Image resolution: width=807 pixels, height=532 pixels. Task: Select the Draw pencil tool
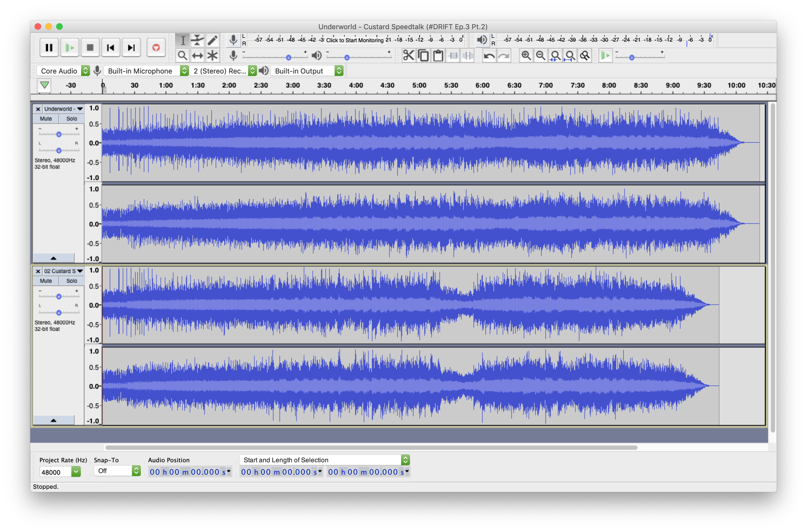tap(212, 40)
